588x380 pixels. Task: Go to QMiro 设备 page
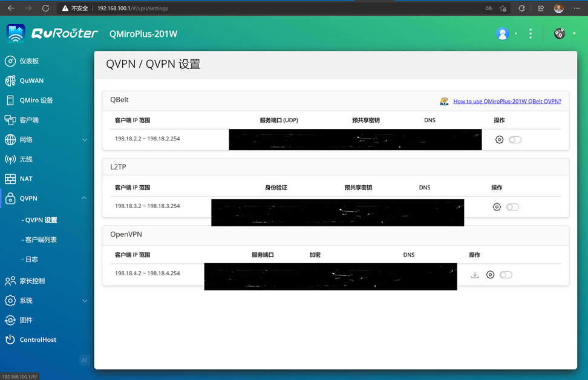pos(36,100)
